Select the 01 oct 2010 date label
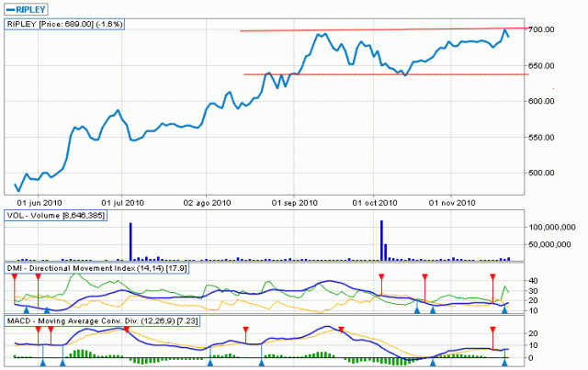The width and height of the screenshot is (588, 370). click(375, 203)
